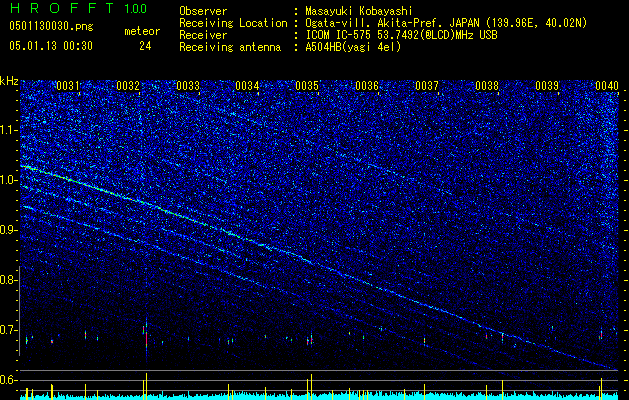Click the 0036 time marker
Image resolution: width=629 pixels, height=400 pixels.
pos(367,85)
